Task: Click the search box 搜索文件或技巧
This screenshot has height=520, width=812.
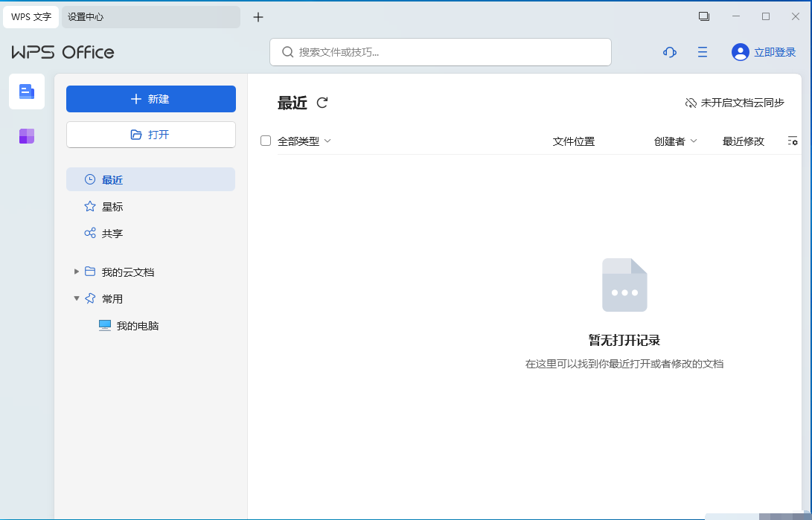Action: coord(440,52)
